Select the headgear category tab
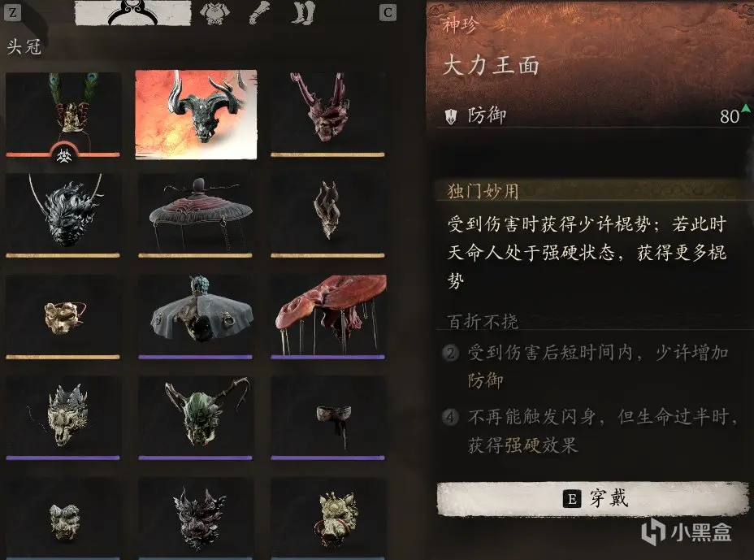The image size is (754, 560). pyautogui.click(x=132, y=12)
